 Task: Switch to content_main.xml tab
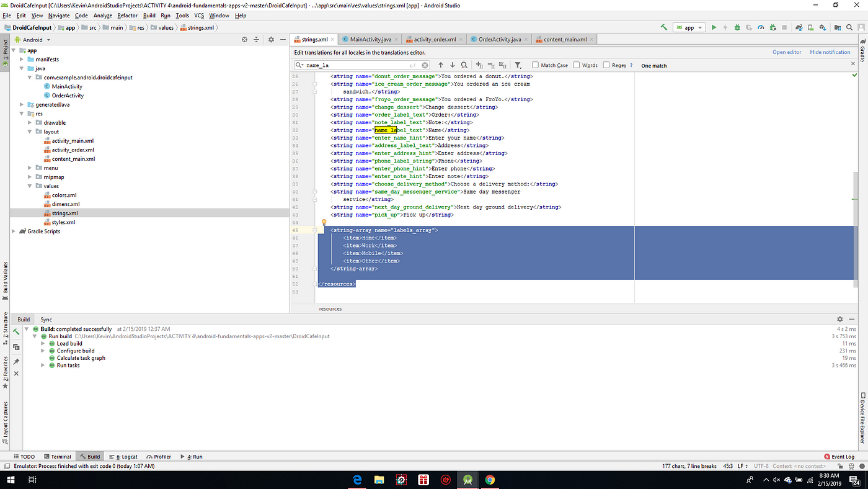(565, 39)
